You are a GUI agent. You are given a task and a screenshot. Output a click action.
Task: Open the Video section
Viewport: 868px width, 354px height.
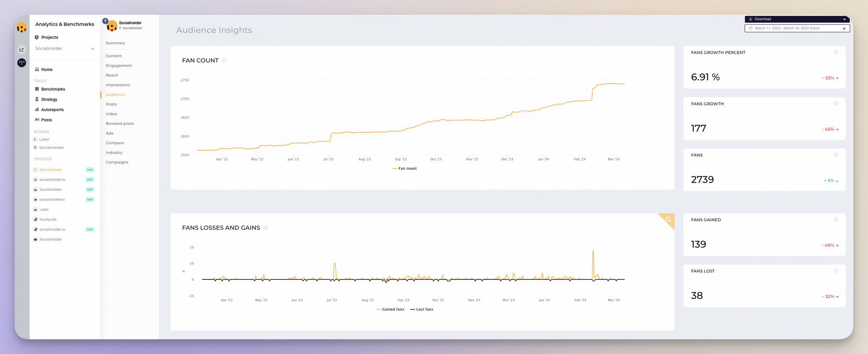[112, 114]
